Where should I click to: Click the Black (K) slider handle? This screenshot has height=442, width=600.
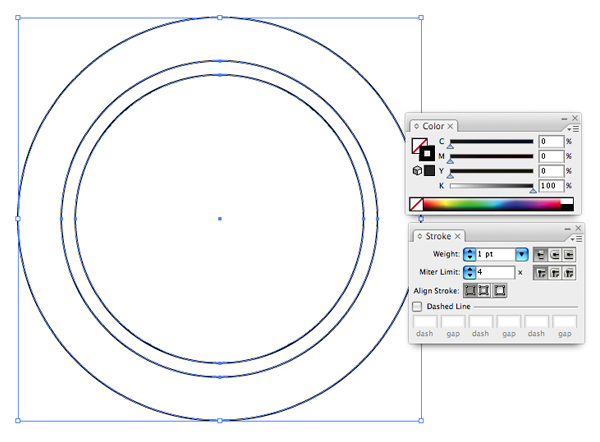pos(533,191)
